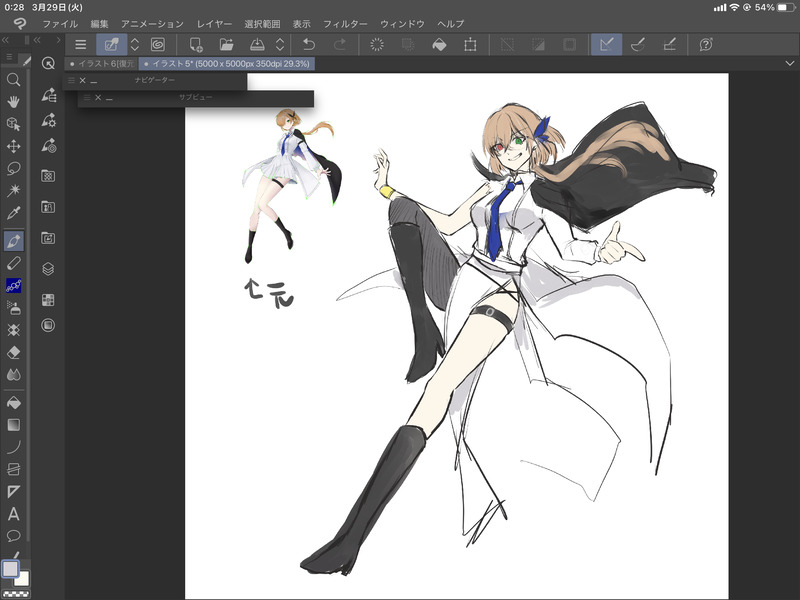This screenshot has height=600, width=800.
Task: Select the Auto select magic wand tool
Action: click(x=13, y=190)
